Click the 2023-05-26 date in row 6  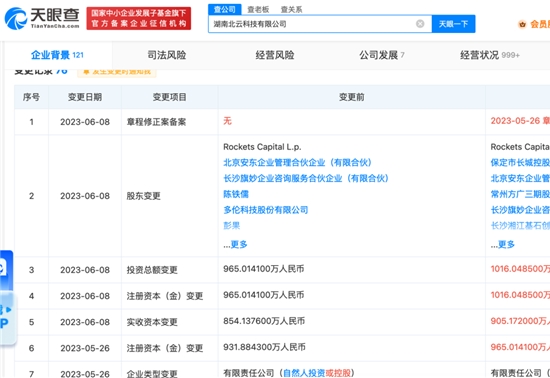(85, 348)
